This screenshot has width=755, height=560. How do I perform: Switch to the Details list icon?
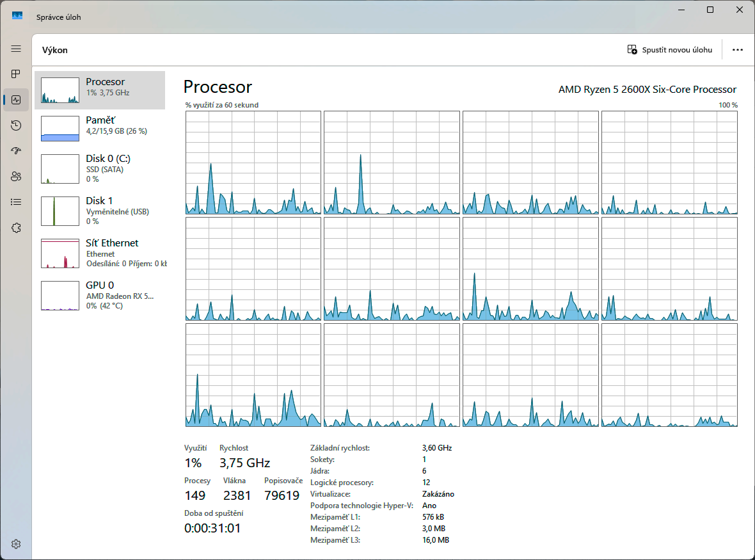click(16, 202)
